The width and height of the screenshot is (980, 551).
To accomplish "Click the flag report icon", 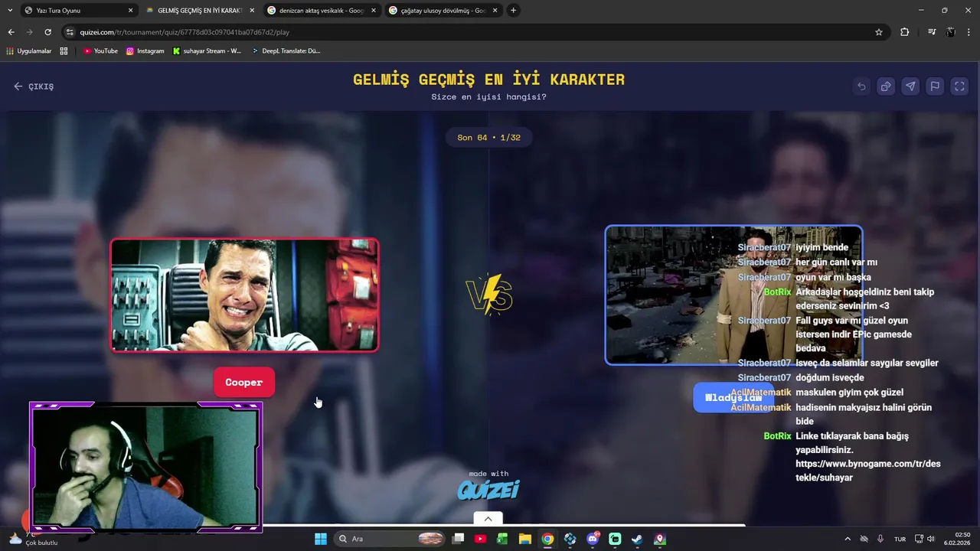I will [935, 86].
